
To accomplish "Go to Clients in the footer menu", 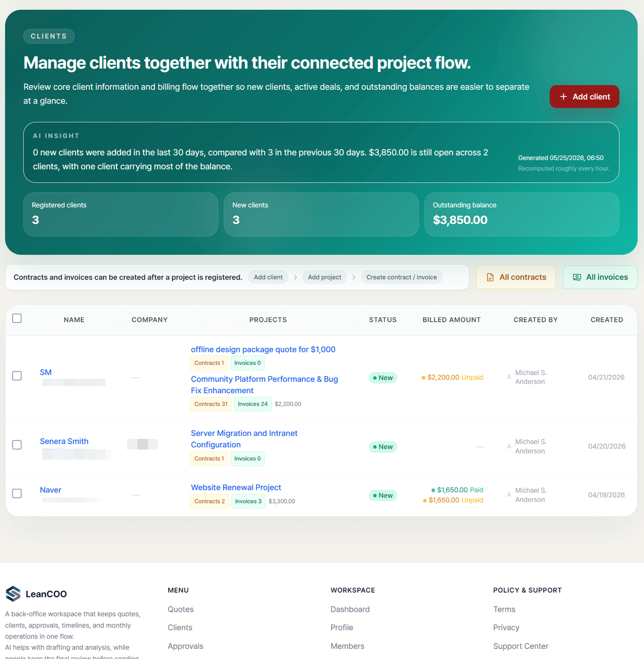I will point(180,627).
